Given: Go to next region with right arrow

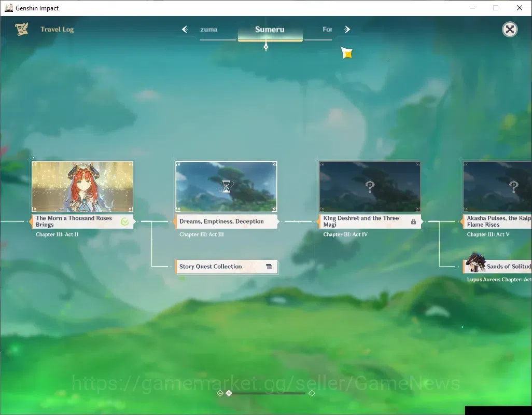Looking at the screenshot, I should pyautogui.click(x=347, y=30).
